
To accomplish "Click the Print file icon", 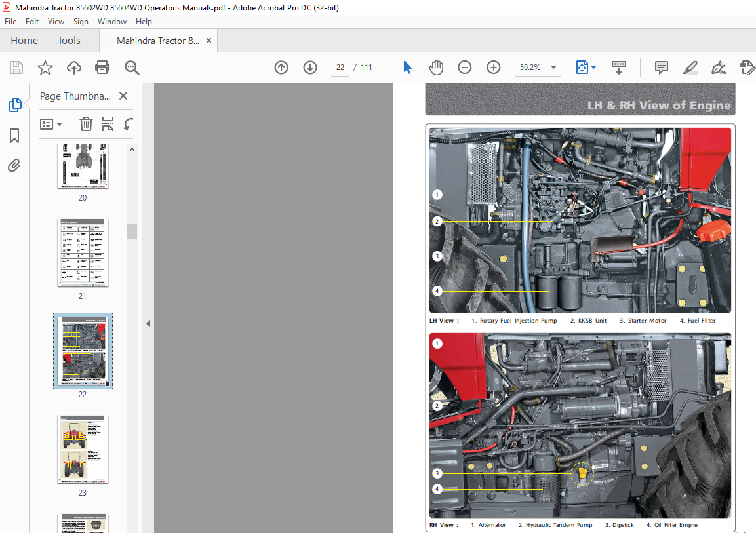I will 102,68.
